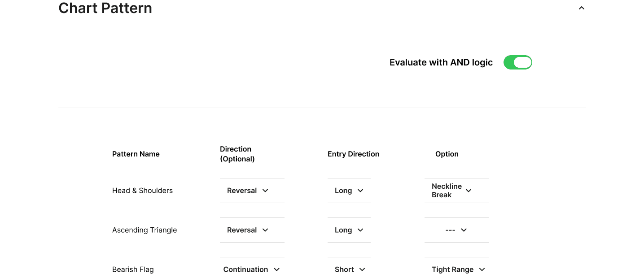
Task: Open Bearish Flag Tight Range dropdown
Action: click(x=458, y=269)
